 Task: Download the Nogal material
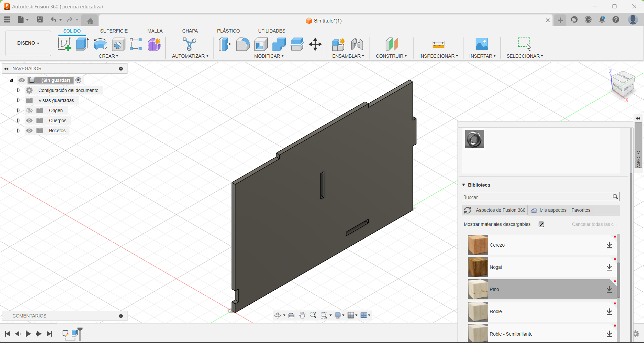pos(609,267)
